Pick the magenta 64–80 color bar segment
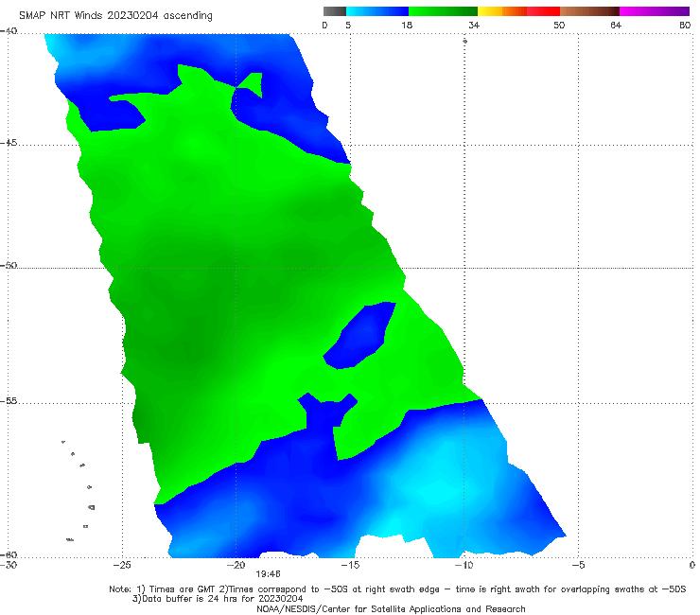The image size is (700, 615). tap(655, 11)
